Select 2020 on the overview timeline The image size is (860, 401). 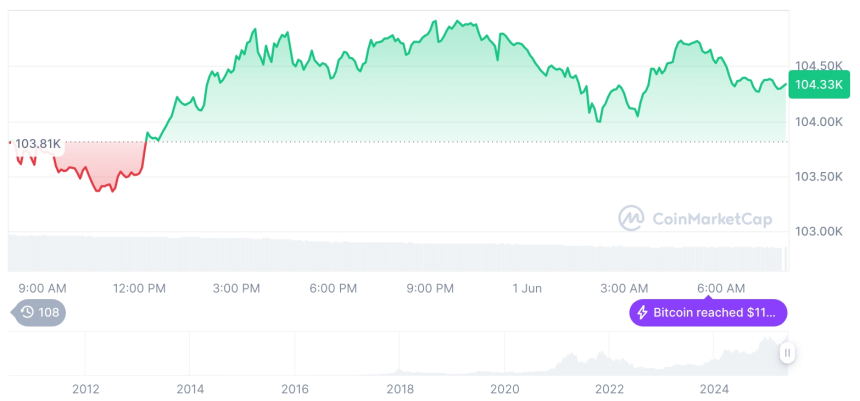(x=505, y=389)
